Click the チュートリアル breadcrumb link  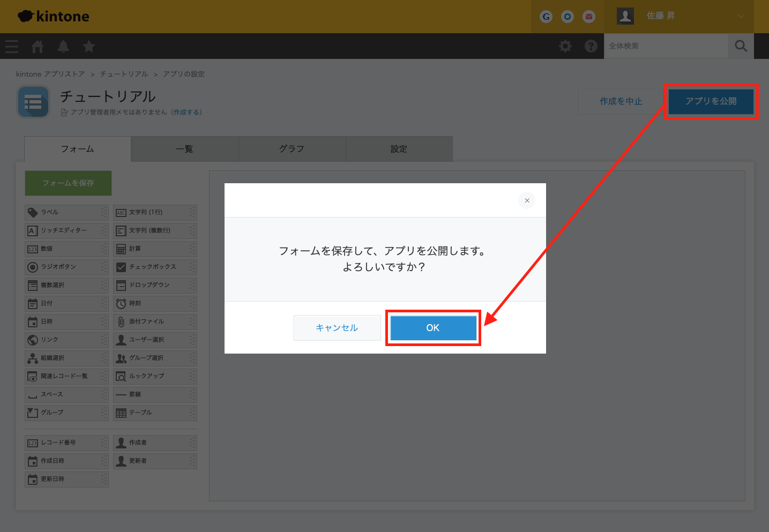pyautogui.click(x=124, y=74)
